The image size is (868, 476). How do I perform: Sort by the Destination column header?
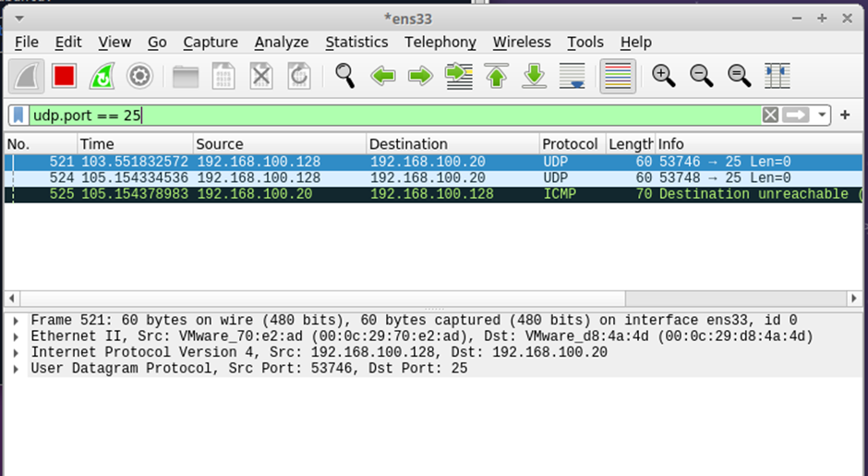coord(452,144)
